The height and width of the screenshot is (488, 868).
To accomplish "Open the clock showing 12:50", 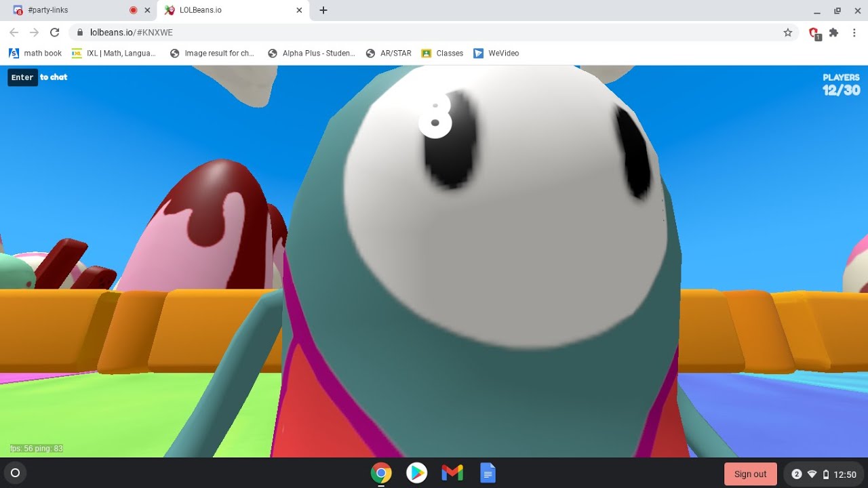I will click(845, 474).
